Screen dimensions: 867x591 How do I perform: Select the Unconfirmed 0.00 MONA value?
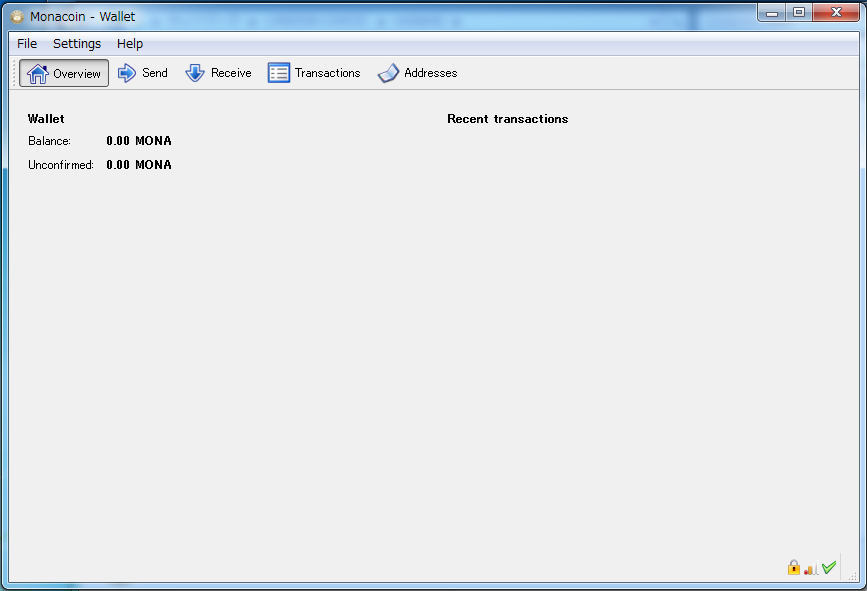[139, 165]
